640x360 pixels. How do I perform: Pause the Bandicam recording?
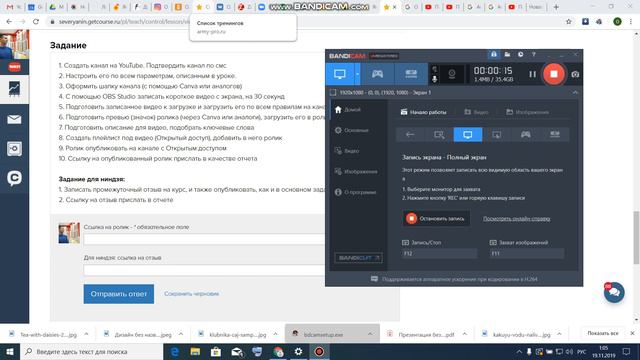(532, 74)
